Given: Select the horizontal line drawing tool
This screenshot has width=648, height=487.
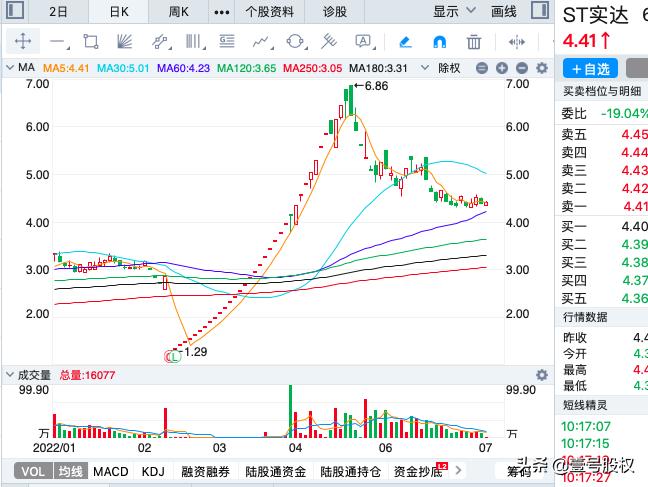Looking at the screenshot, I should (59, 42).
